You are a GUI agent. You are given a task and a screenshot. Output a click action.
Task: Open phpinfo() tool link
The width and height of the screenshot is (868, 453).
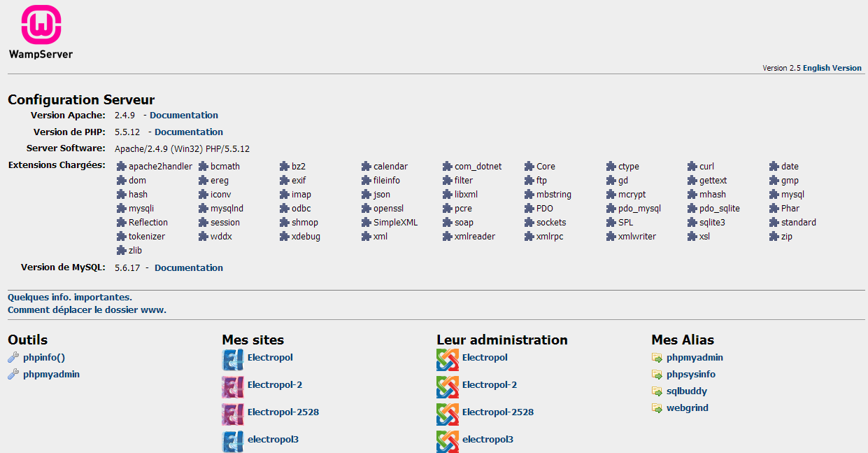[44, 358]
